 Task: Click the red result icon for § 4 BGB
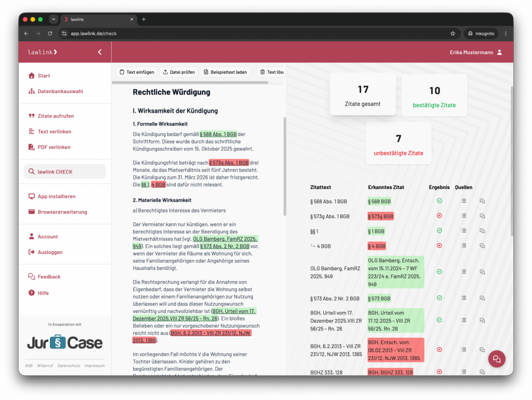click(440, 245)
